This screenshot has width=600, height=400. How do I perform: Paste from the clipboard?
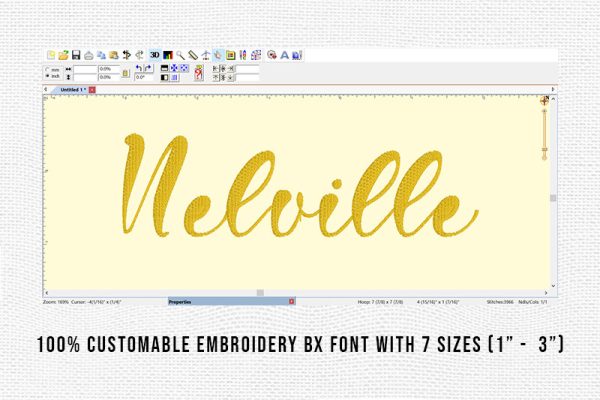coord(114,56)
